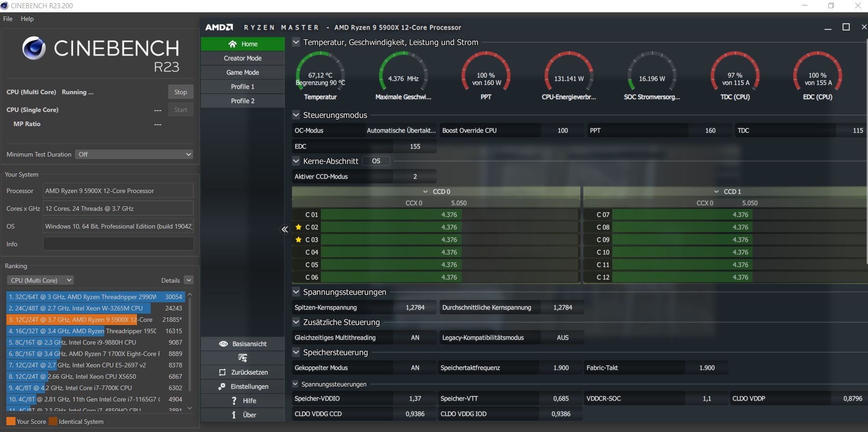Click Aktiver CCD-Modus value 2

(x=415, y=177)
